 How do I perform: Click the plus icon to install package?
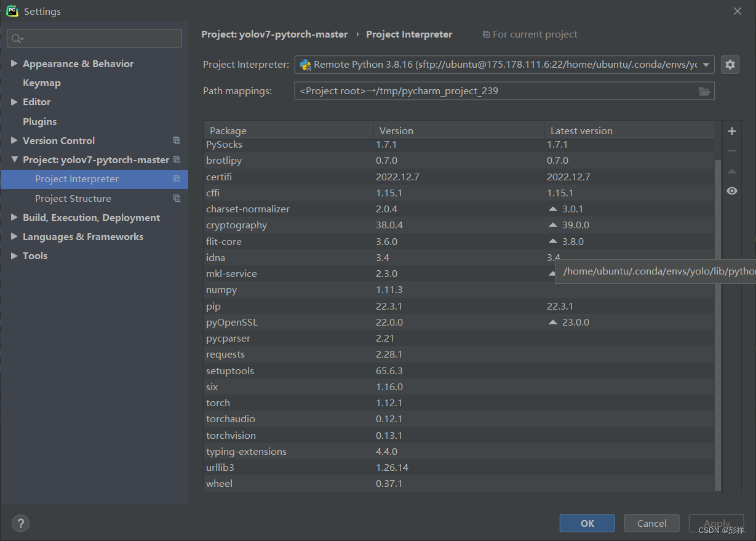[732, 131]
